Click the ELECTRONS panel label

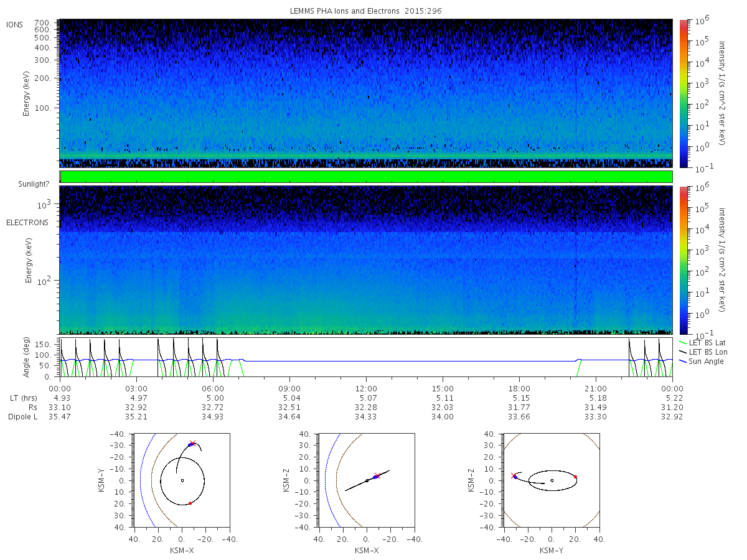[x=27, y=222]
